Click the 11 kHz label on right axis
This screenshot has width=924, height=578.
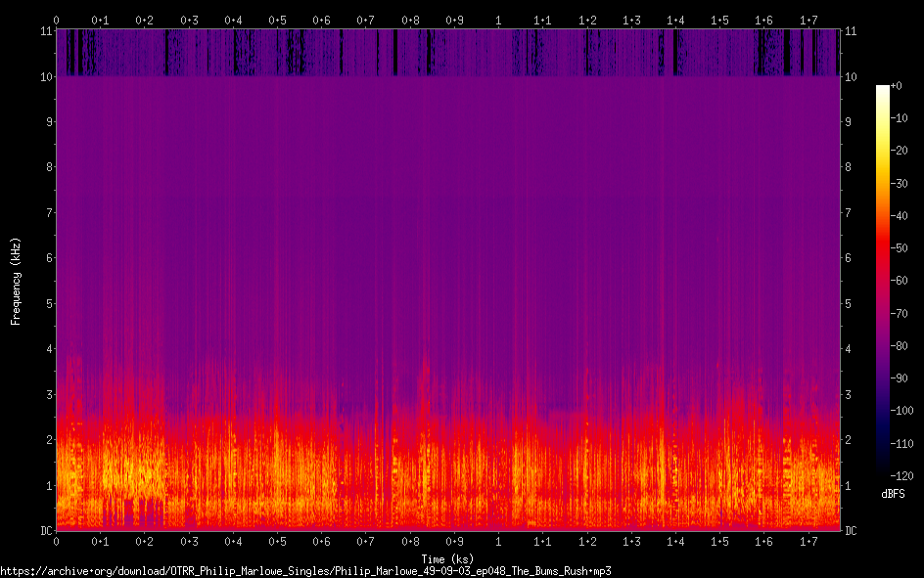click(851, 31)
